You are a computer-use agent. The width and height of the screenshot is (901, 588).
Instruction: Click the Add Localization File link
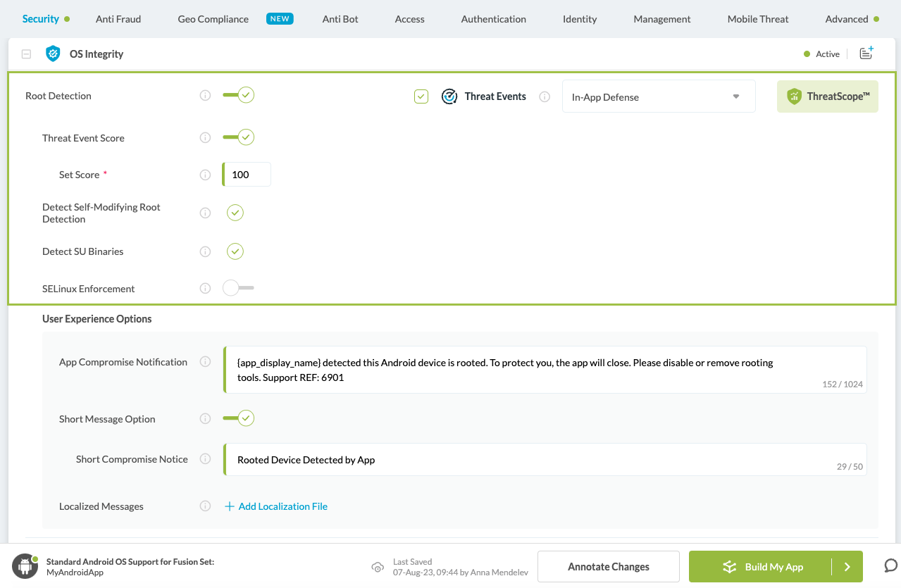click(x=276, y=506)
